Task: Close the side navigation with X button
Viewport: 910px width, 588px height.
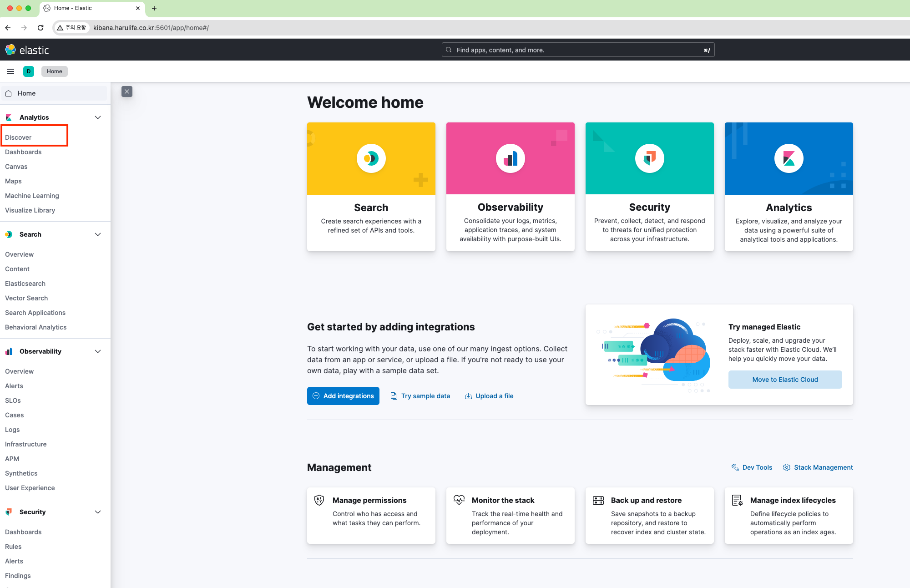Action: [127, 91]
